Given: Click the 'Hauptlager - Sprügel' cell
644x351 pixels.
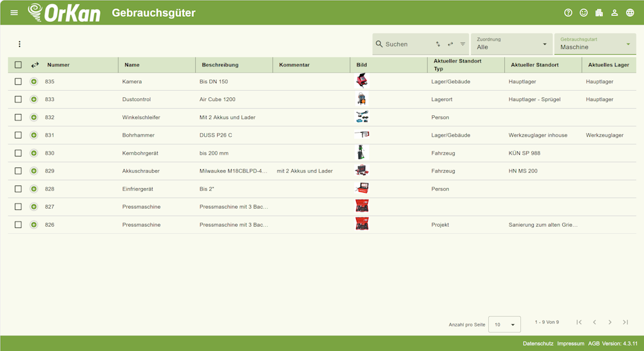Looking at the screenshot, I should point(535,99).
